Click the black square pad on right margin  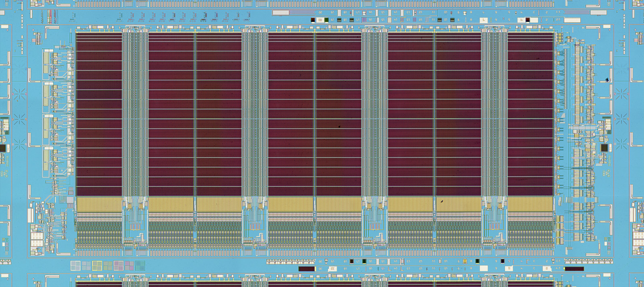(x=604, y=148)
